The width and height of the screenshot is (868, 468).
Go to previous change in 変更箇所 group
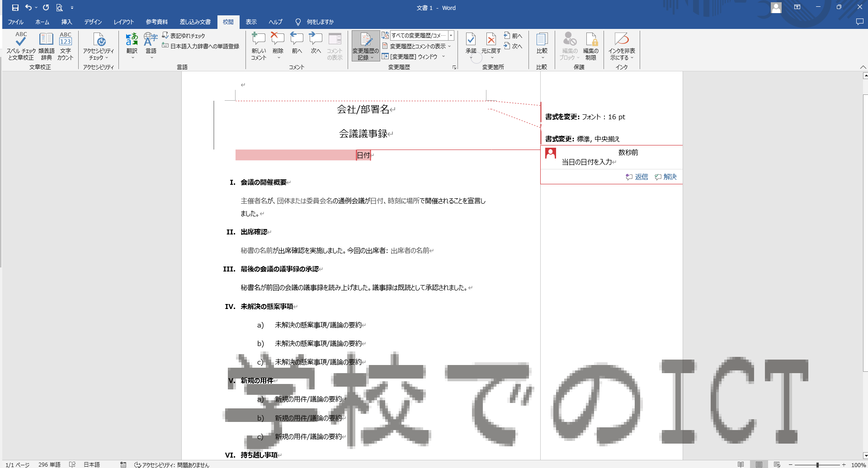[513, 36]
